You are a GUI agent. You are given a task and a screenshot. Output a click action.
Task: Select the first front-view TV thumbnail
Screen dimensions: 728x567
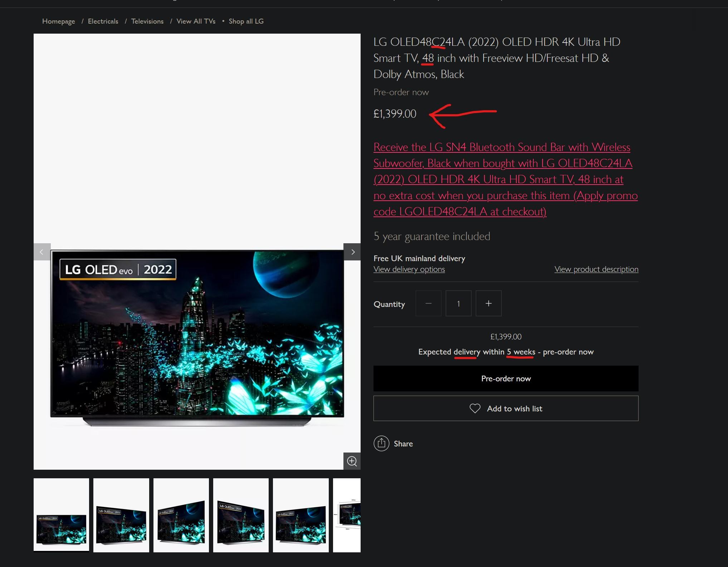click(62, 515)
